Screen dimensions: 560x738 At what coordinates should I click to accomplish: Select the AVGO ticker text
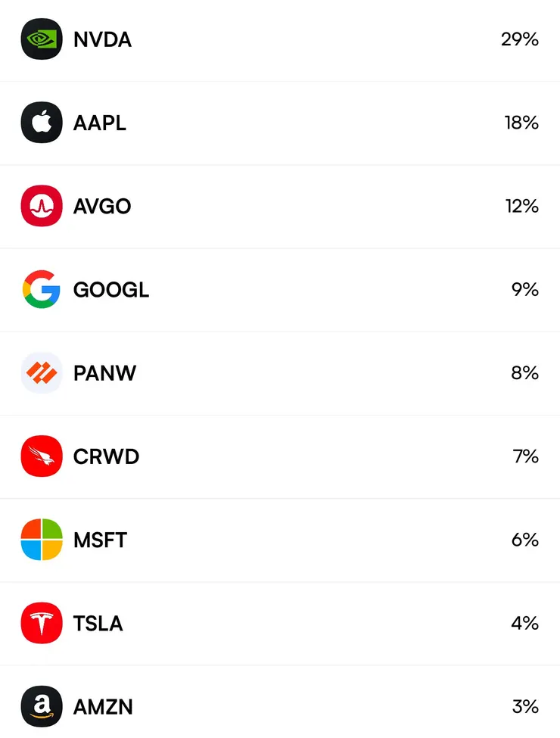click(x=102, y=207)
